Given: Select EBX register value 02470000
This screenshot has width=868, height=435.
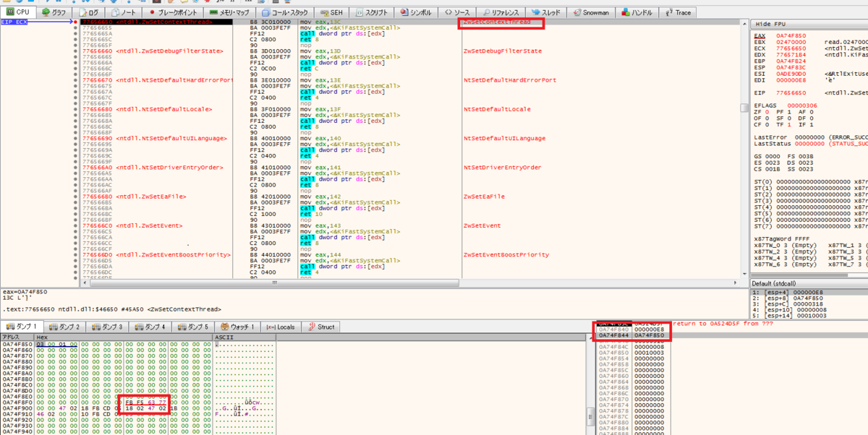Looking at the screenshot, I should coord(791,42).
